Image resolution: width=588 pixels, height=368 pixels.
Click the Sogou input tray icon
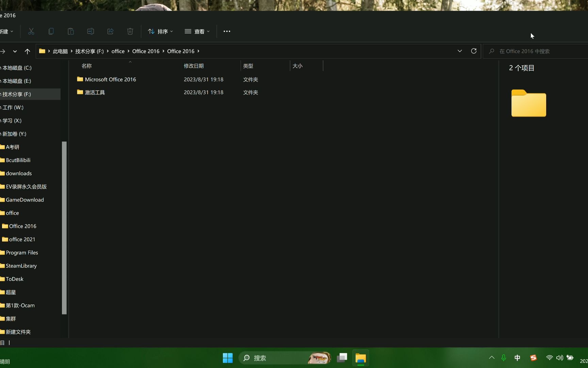533,357
